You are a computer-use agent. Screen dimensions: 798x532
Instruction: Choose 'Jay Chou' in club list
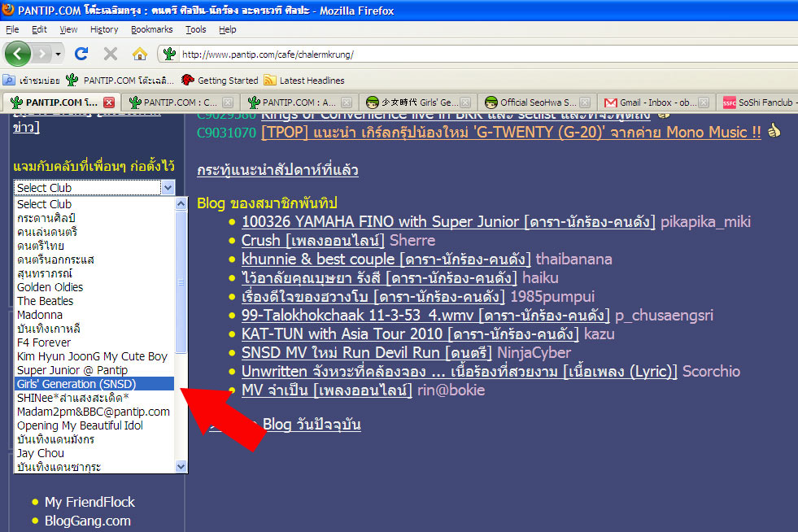pyautogui.click(x=94, y=453)
